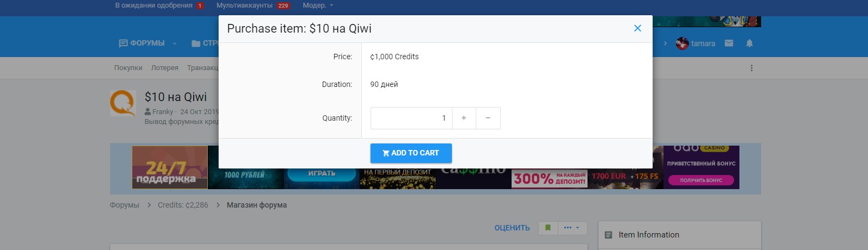868x250 pixels.
Task: Click the ОЦЕНИТЬ link
Action: point(512,228)
